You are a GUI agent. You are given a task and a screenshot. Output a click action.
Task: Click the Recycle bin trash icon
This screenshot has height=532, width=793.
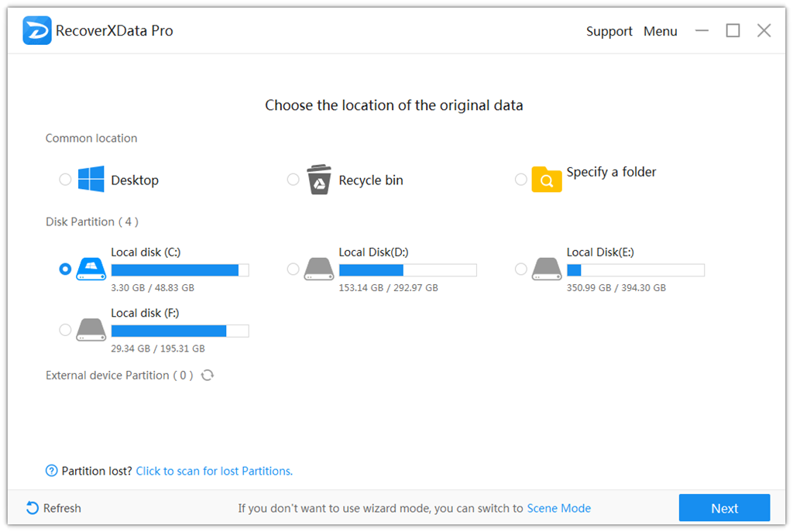coord(318,179)
